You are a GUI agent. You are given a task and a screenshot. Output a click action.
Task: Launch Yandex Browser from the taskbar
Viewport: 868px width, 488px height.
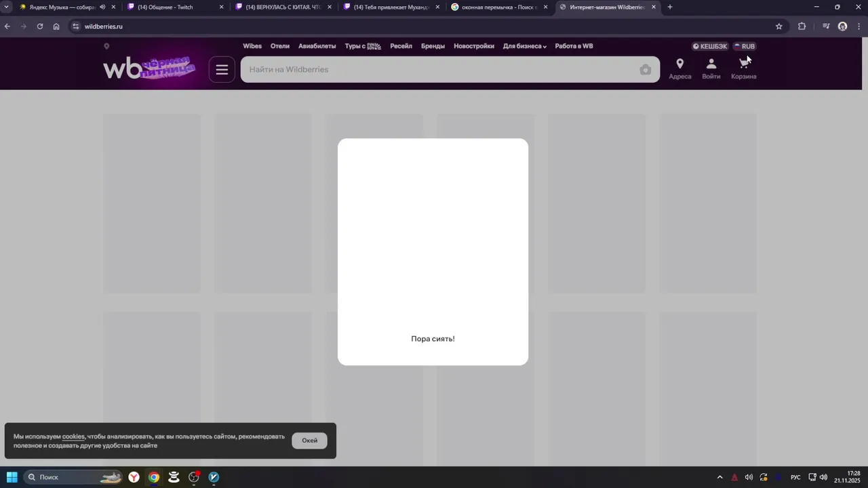point(134,477)
